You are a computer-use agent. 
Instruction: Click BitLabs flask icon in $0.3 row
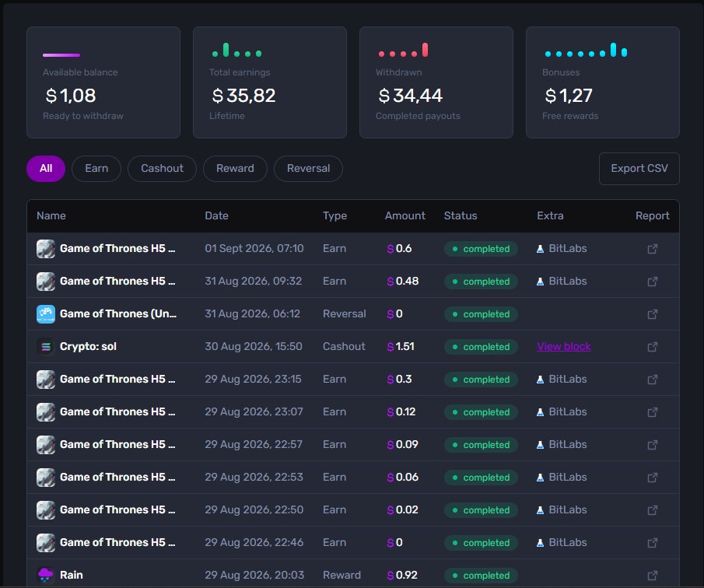(540, 380)
